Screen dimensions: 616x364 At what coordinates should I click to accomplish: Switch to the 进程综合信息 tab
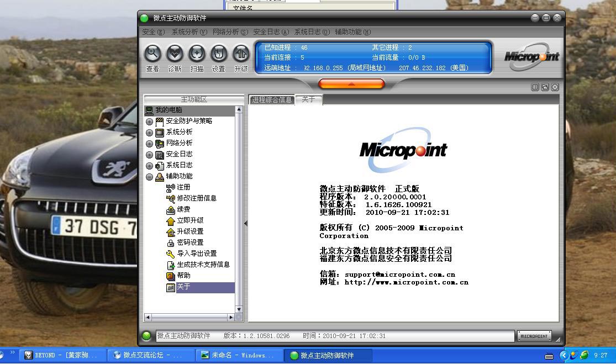[x=272, y=100]
